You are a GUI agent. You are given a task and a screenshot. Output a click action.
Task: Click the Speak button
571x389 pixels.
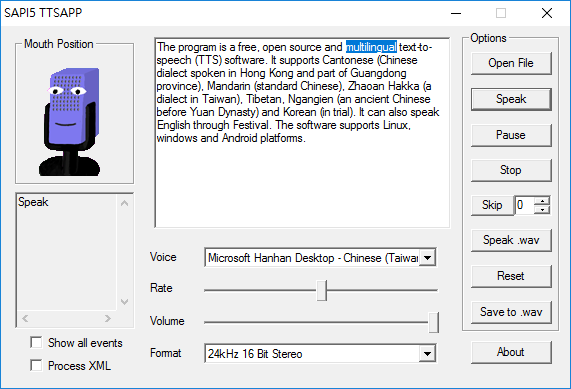(511, 99)
